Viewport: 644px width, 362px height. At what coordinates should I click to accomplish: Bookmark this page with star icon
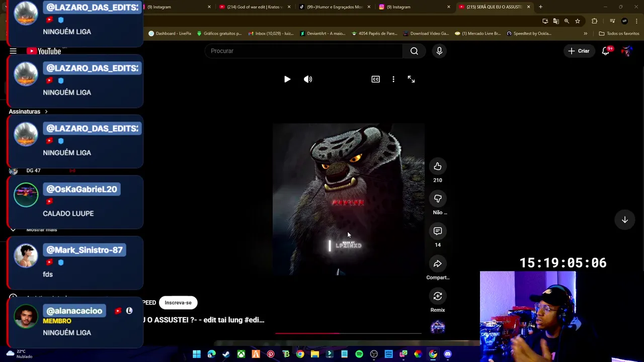[x=578, y=21]
